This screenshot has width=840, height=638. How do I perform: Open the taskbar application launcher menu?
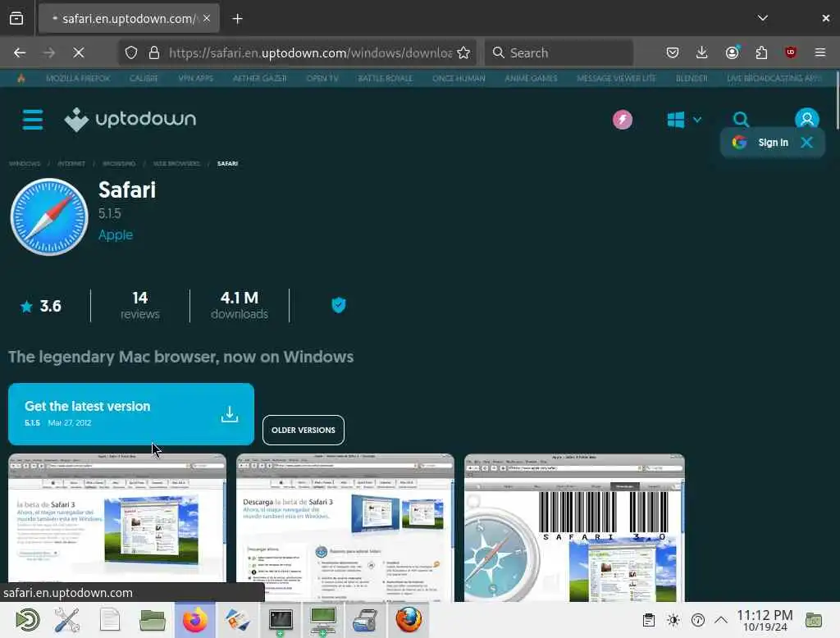pos(27,620)
